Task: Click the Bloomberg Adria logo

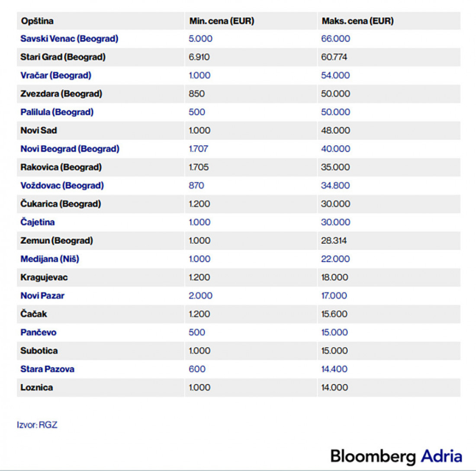Action: (x=396, y=456)
